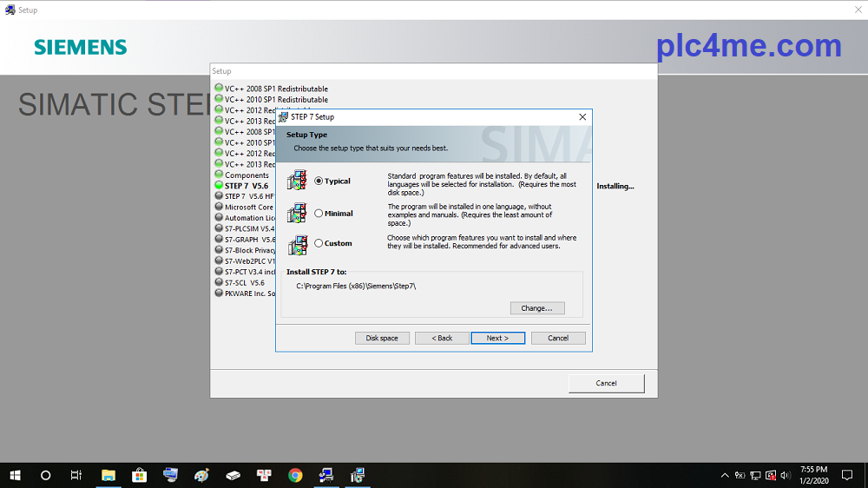Click the S7-Block Privacy gray status bullet
This screenshot has width=868, height=488.
click(x=219, y=249)
